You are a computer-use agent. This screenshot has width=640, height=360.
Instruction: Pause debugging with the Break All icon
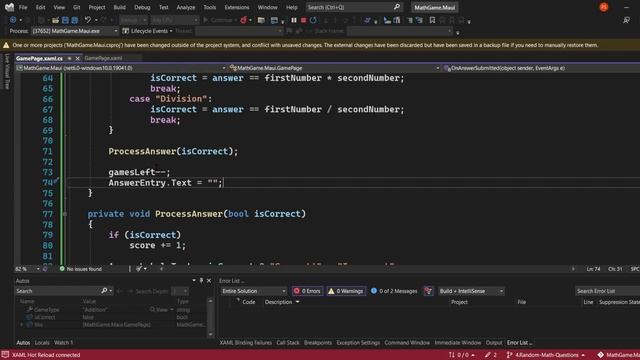(x=293, y=20)
